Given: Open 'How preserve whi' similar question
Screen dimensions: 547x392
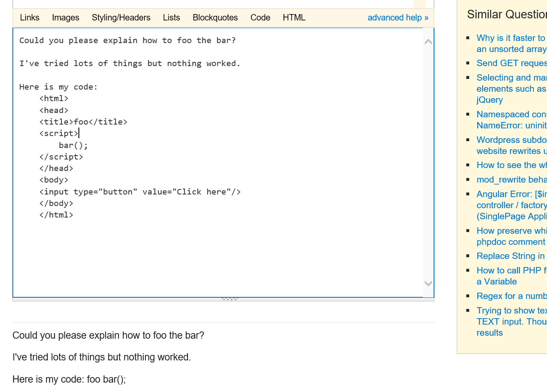Looking at the screenshot, I should pyautogui.click(x=512, y=236).
